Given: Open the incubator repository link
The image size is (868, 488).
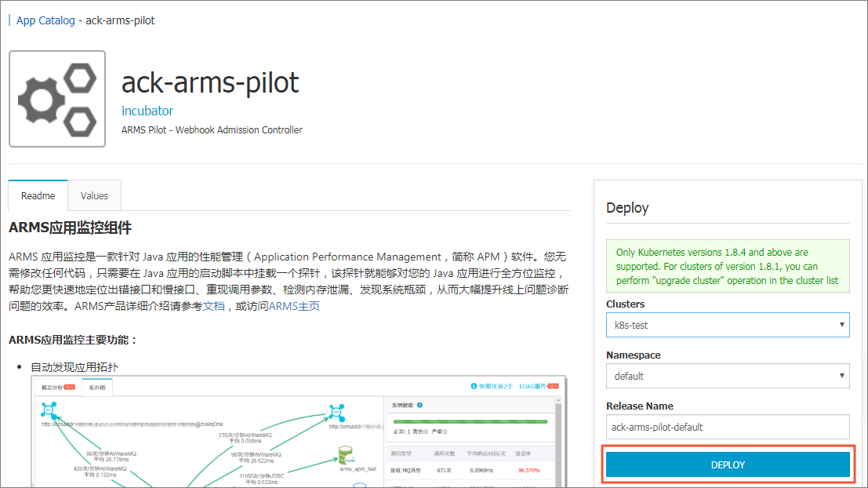Looking at the screenshot, I should (x=147, y=111).
